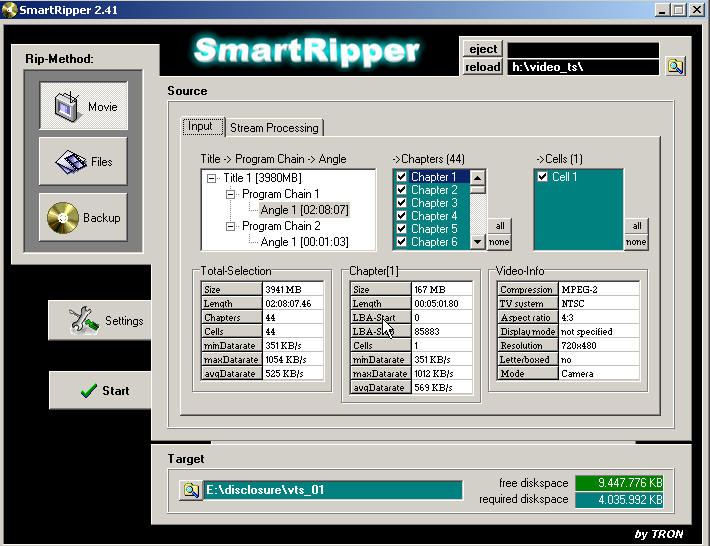Click the required diskspace value 4.035.992 KB
Image resolution: width=710 pixels, height=546 pixels.
(x=619, y=500)
